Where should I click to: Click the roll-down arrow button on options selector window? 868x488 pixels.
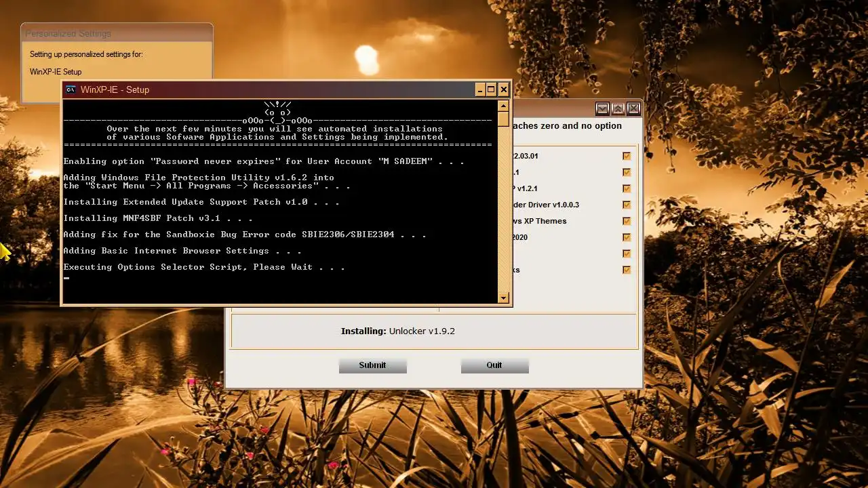[602, 108]
